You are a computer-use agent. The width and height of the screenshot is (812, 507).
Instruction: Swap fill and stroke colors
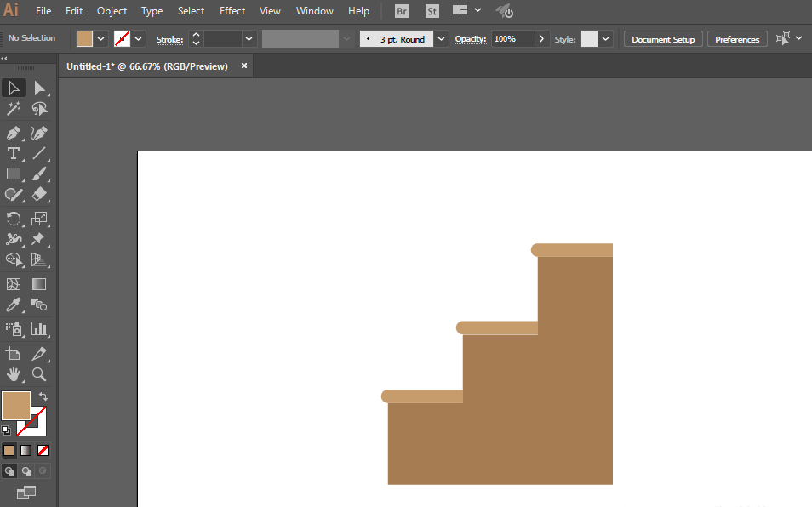click(43, 397)
